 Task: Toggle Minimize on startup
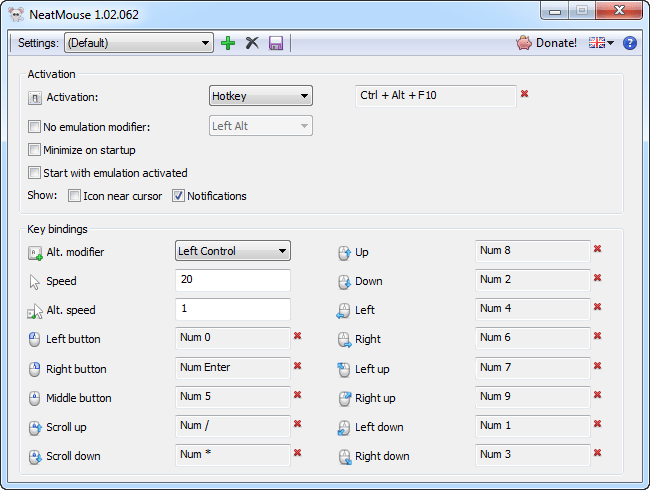34,150
